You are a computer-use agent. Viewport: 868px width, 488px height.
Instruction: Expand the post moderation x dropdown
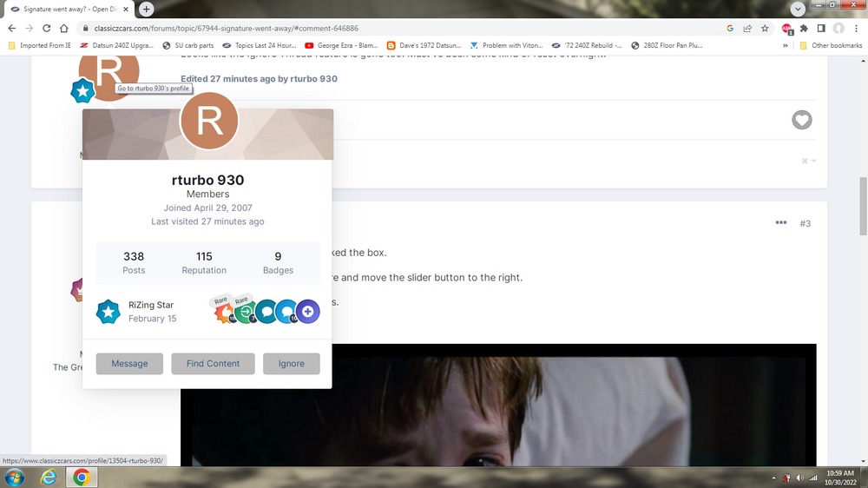tap(808, 161)
